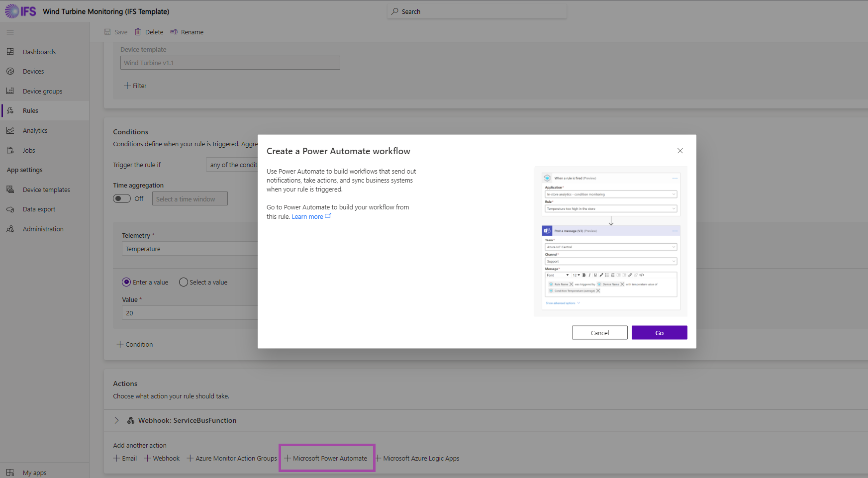Open the Data export icon
868x478 pixels.
10,209
